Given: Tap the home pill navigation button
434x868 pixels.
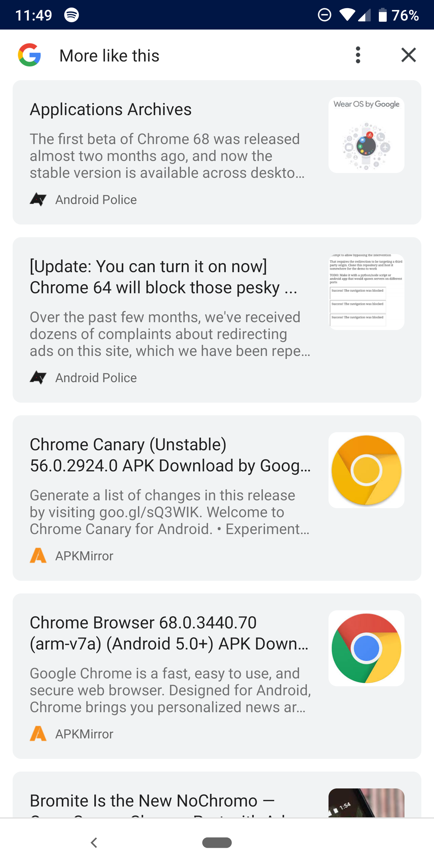Looking at the screenshot, I should pos(217,842).
